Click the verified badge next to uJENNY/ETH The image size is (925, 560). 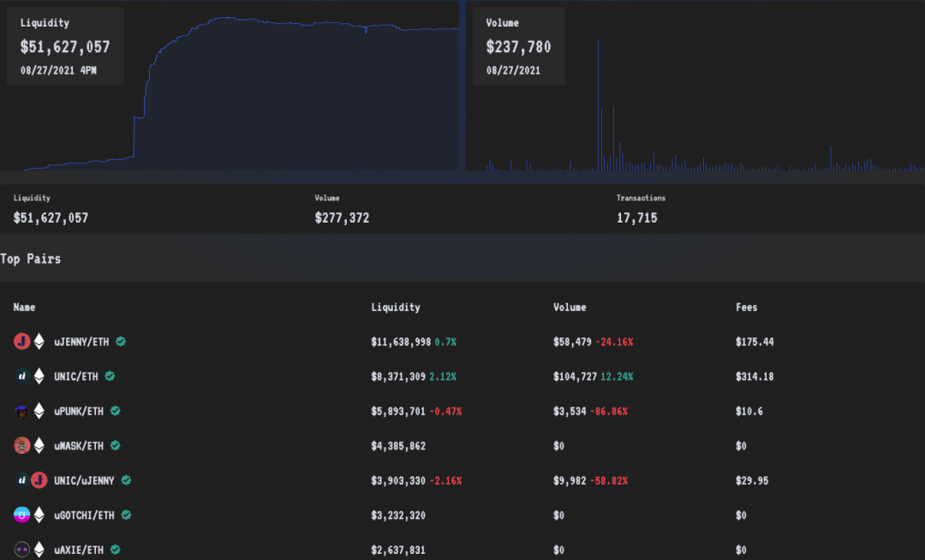pyautogui.click(x=121, y=342)
